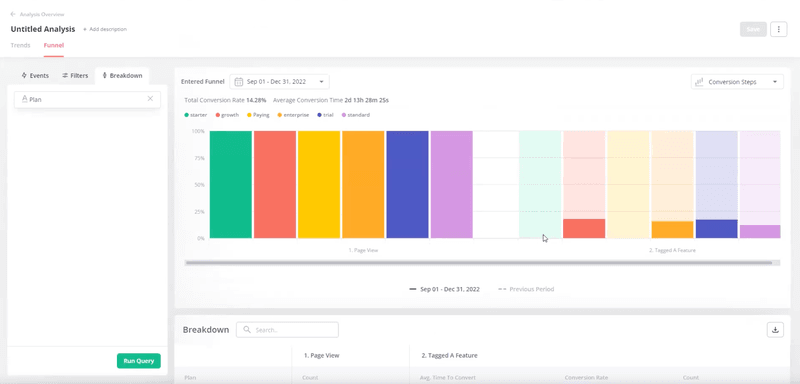
Task: Go back using Analysis Overview arrow
Action: tap(13, 14)
